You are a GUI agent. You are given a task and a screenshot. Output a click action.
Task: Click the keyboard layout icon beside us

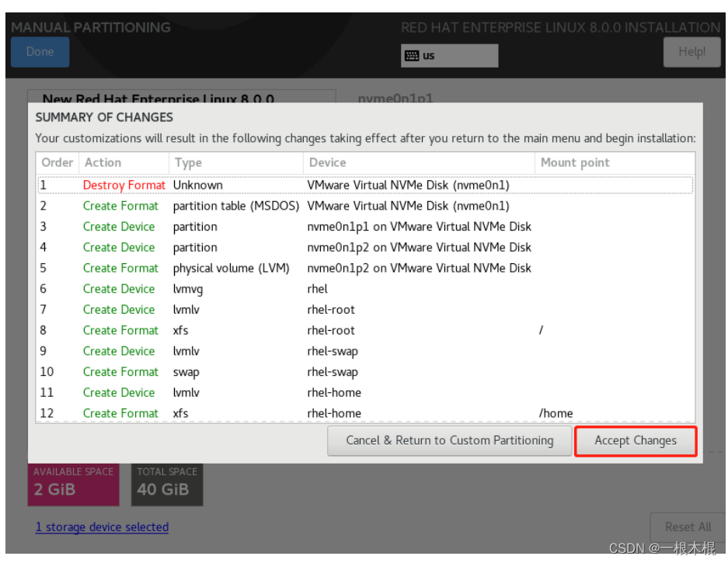pyautogui.click(x=411, y=56)
